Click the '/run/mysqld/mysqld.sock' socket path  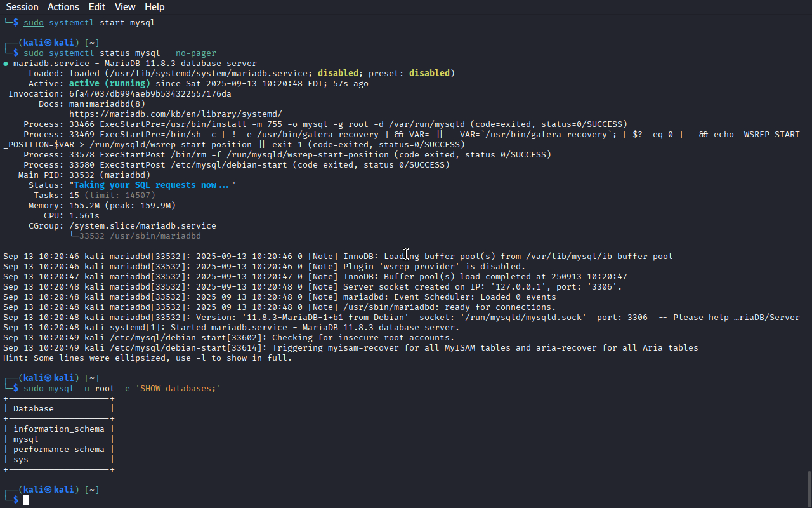coord(526,317)
